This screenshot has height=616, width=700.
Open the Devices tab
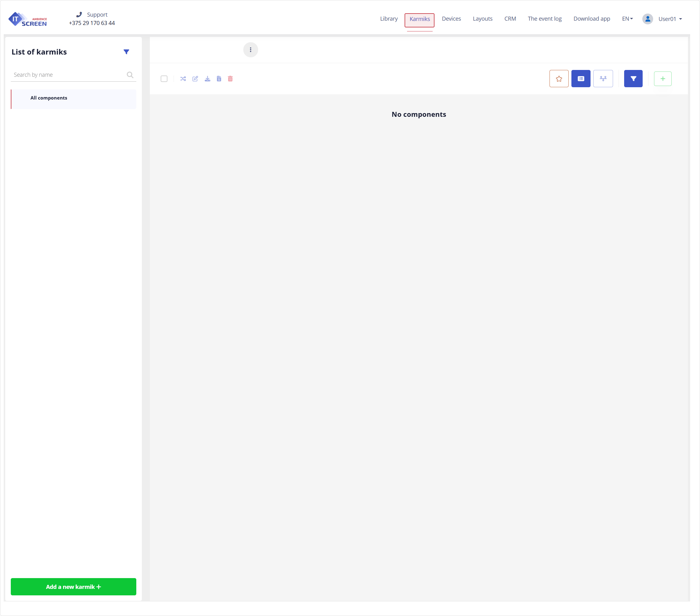(x=451, y=19)
